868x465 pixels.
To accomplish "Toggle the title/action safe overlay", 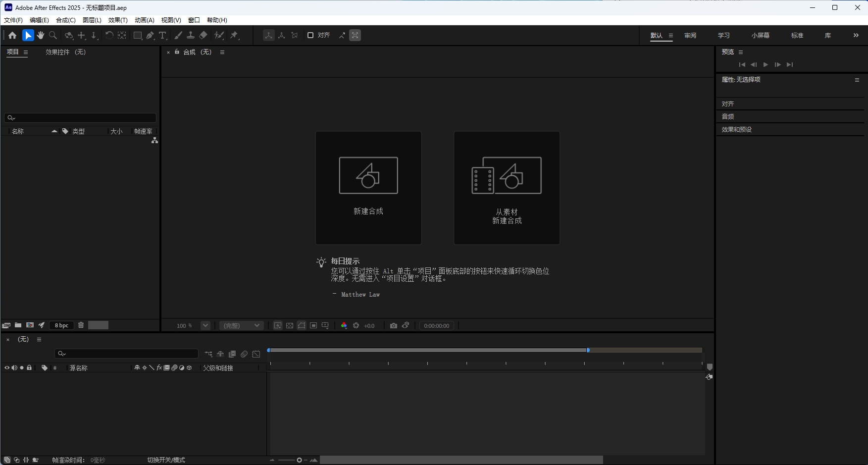I will tap(313, 325).
